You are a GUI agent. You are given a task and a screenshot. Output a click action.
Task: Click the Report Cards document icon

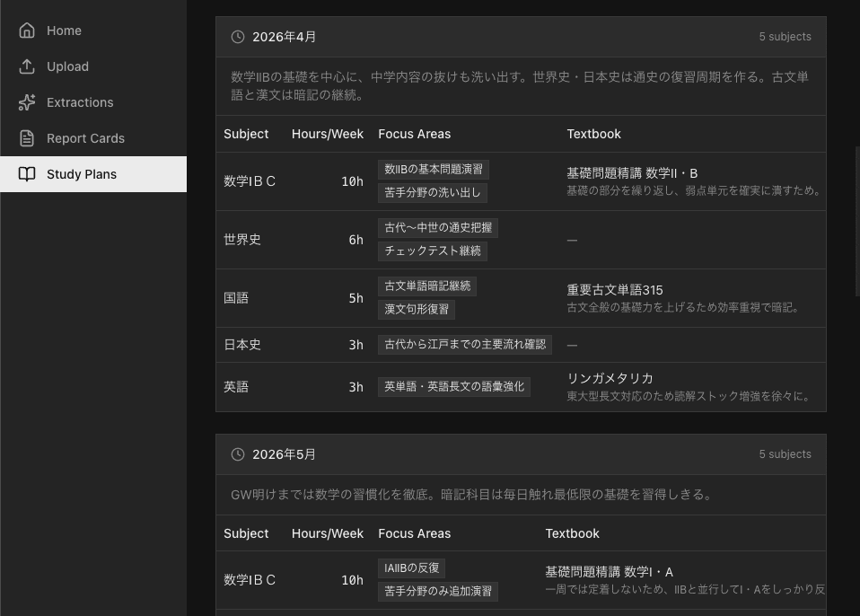[x=26, y=137]
